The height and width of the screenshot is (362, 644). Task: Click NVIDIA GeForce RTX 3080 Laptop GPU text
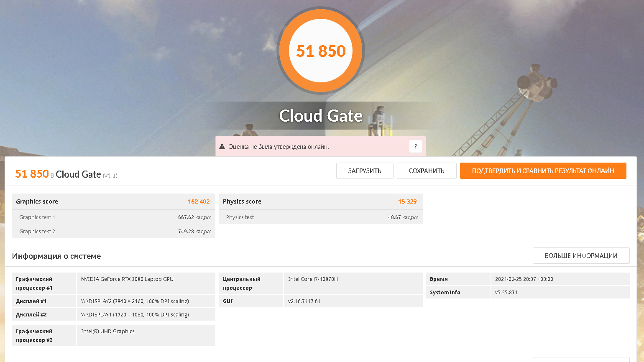pos(127,279)
